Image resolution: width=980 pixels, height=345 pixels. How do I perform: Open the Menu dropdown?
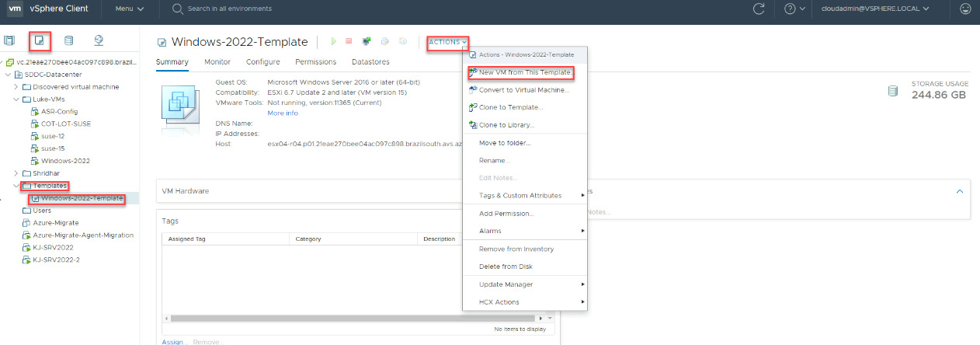pos(129,9)
